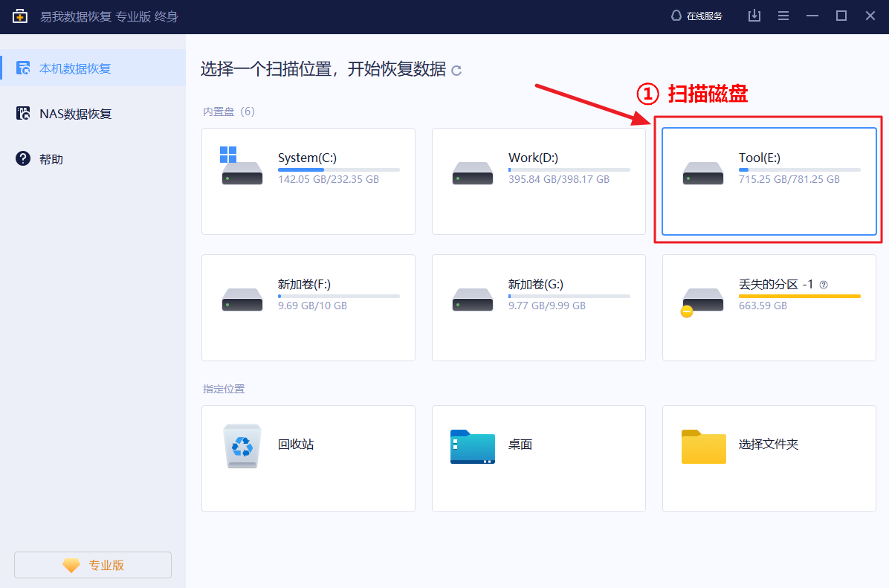
Task: Click the download icon in title bar
Action: click(754, 15)
